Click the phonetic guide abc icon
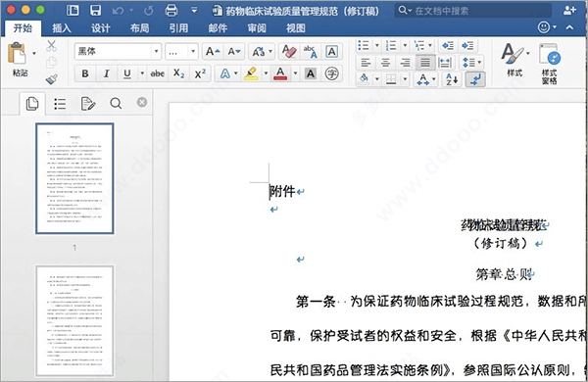 (311, 51)
